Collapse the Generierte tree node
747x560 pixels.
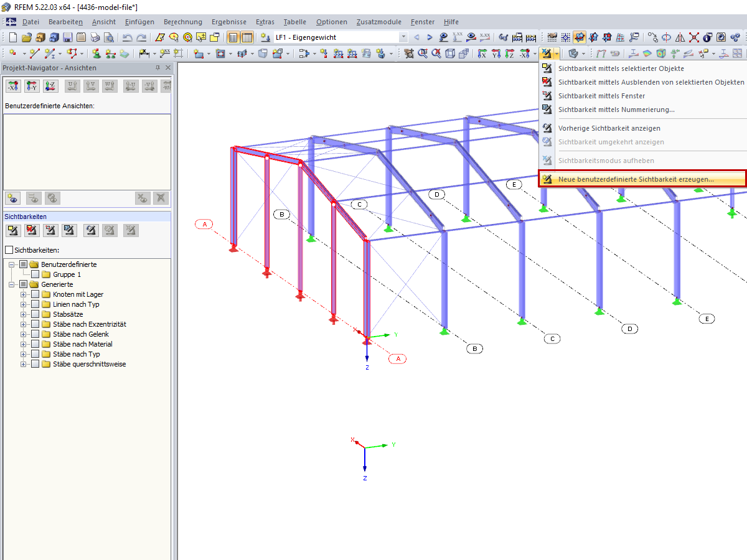click(12, 284)
